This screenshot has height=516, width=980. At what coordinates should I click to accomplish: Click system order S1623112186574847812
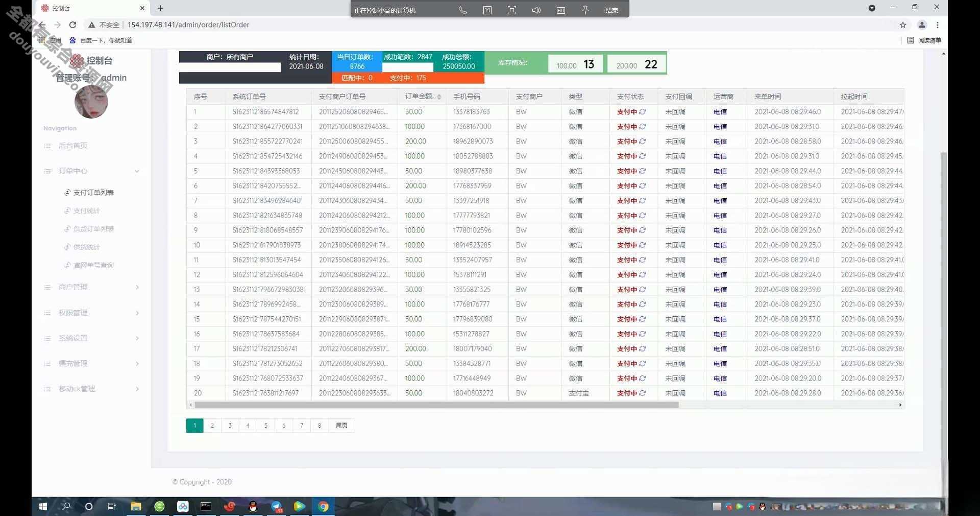tap(265, 111)
